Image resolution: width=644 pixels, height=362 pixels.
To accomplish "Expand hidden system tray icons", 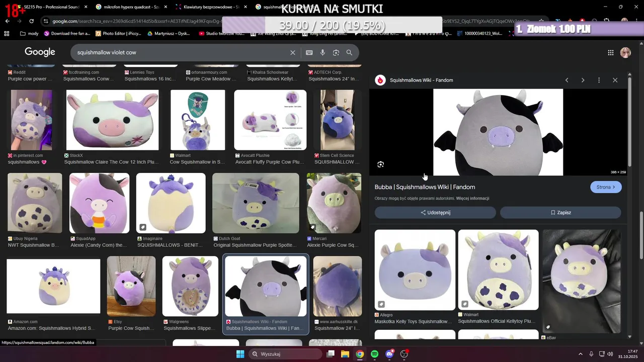I will point(581,354).
